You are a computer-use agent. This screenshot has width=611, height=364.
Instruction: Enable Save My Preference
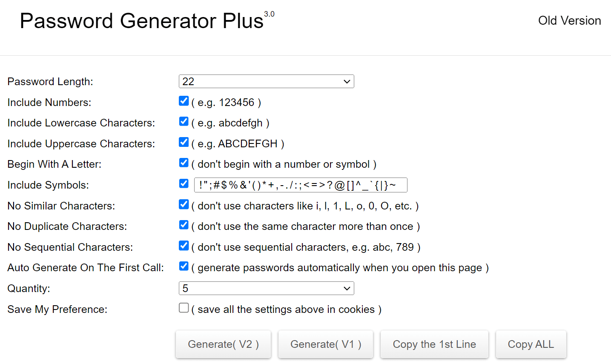[x=184, y=307]
